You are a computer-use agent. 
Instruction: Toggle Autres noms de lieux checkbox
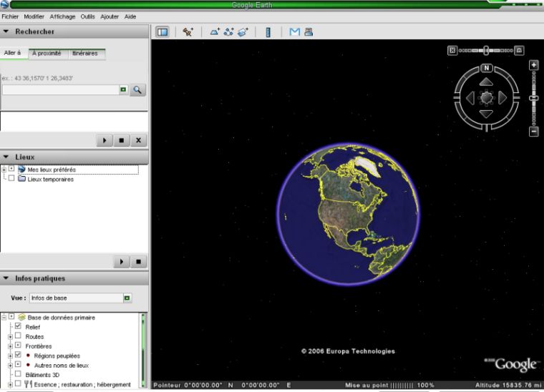[x=18, y=364]
